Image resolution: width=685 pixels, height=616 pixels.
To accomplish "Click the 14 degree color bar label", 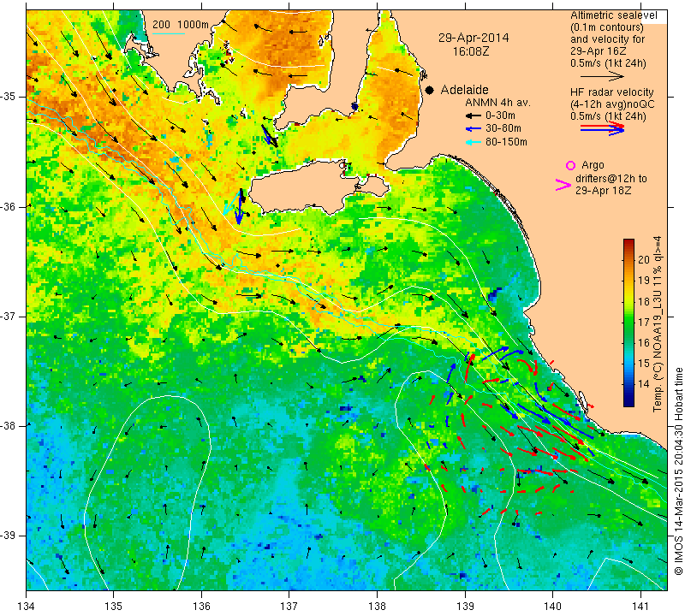I will point(644,384).
